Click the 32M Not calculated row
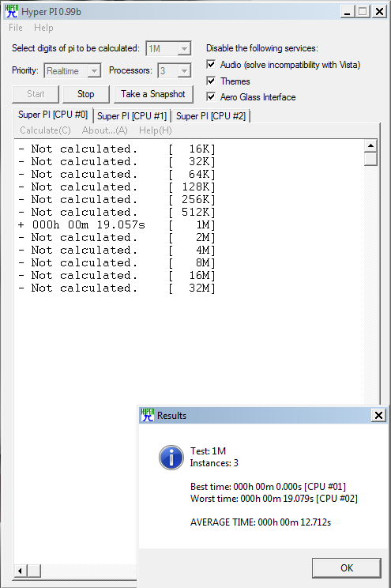 117,288
